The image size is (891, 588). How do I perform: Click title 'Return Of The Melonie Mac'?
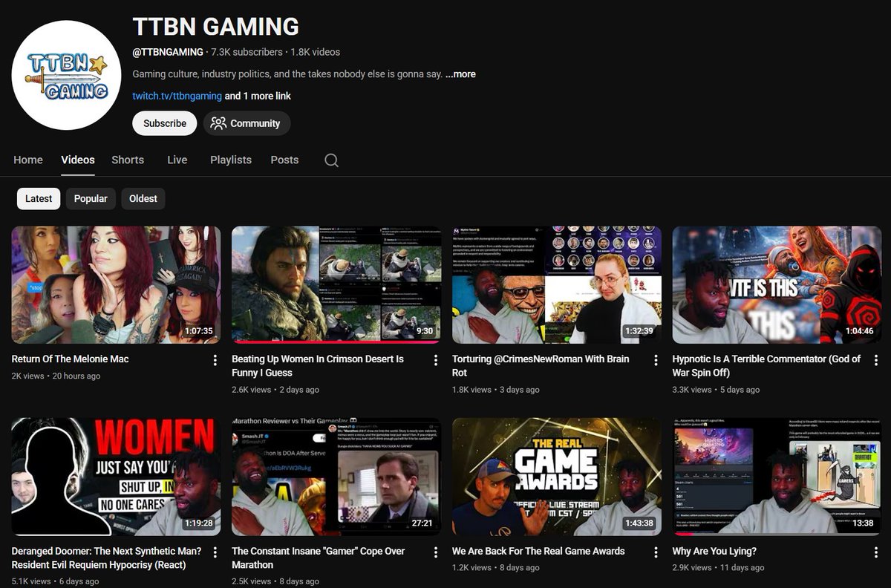(71, 359)
